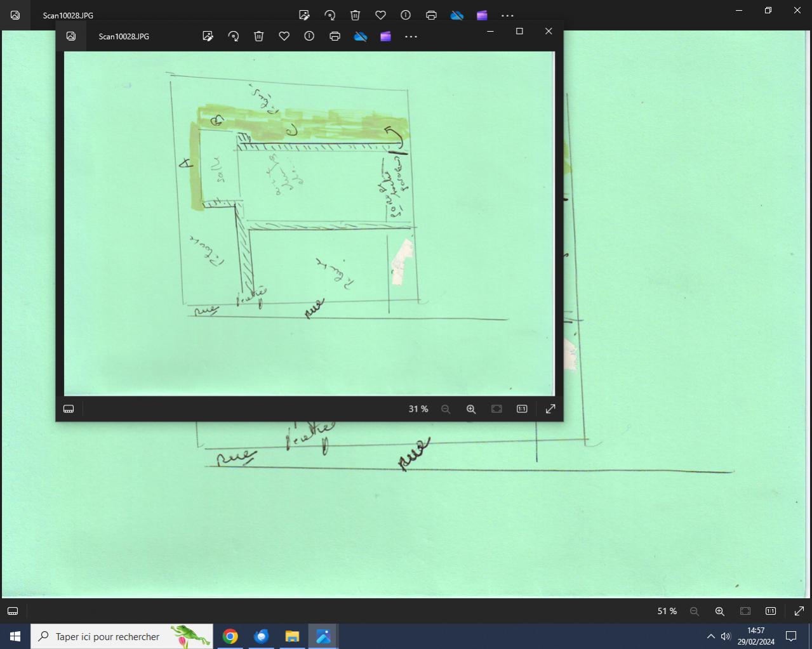Open File Explorer from the taskbar

[292, 636]
